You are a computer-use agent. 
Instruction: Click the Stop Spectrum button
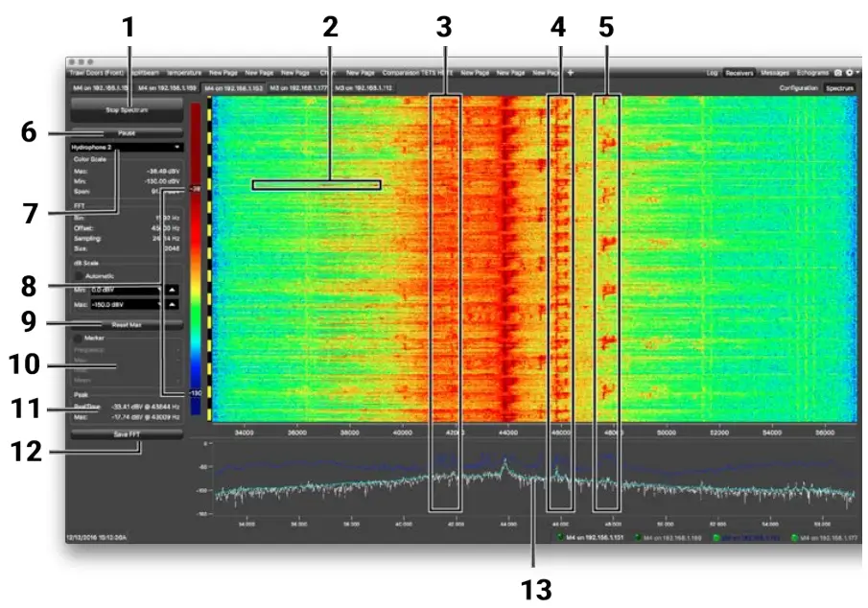[x=127, y=109]
